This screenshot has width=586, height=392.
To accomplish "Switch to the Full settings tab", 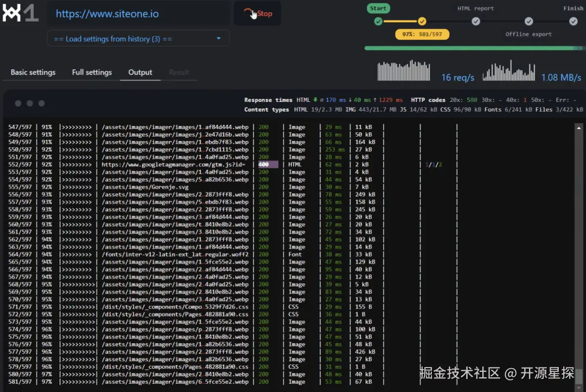I will pyautogui.click(x=91, y=72).
